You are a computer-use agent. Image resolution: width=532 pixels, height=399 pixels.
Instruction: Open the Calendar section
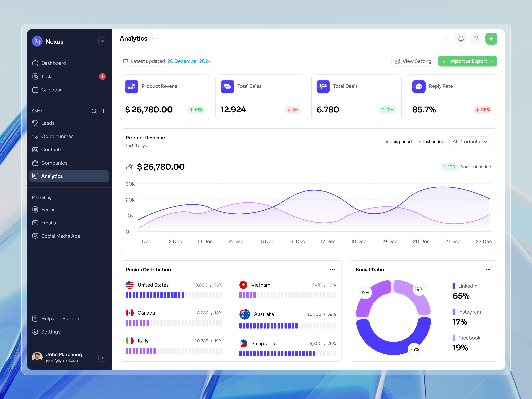click(x=51, y=90)
